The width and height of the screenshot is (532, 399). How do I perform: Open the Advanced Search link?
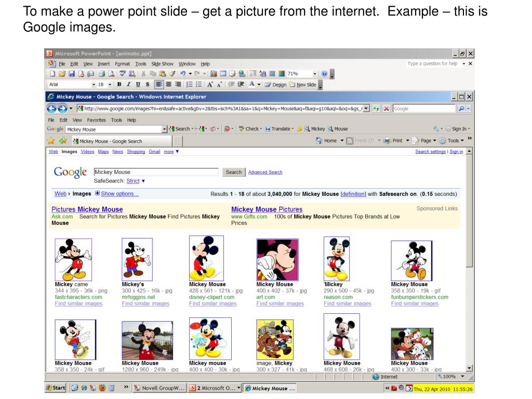coord(265,172)
